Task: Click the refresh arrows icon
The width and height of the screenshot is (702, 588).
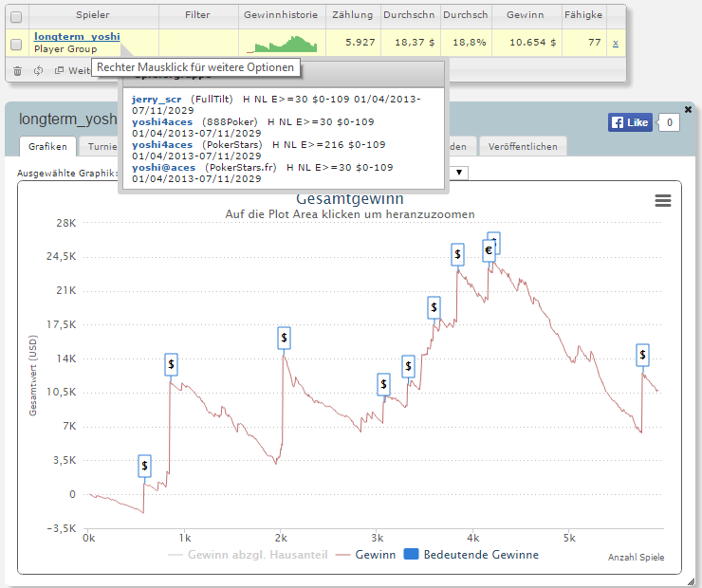Action: (x=39, y=71)
